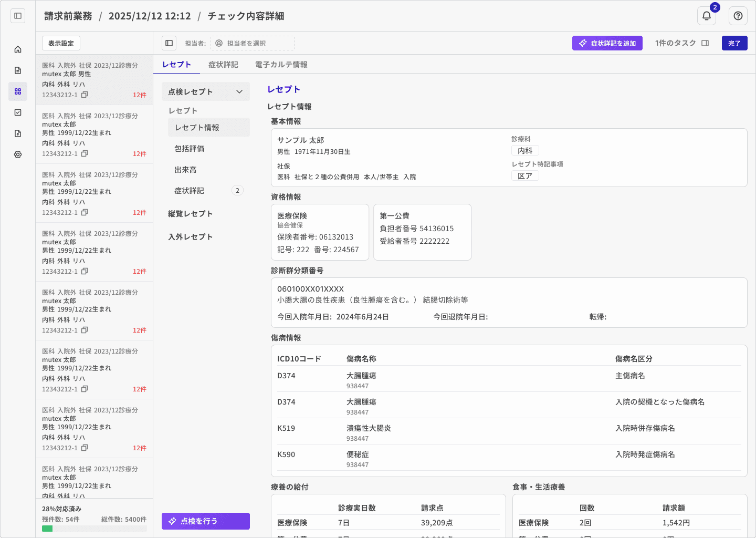Click 今回入院年月日: 2024年6月24日
The image size is (756, 538).
[x=333, y=317]
